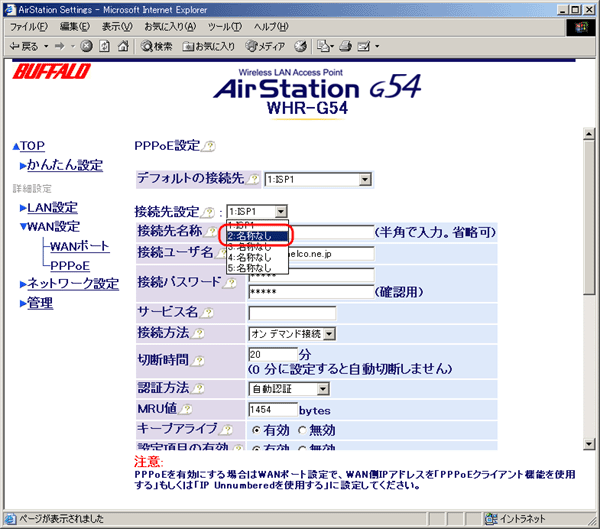Image resolution: width=600 pixels, height=529 pixels.
Task: Open the ツール(T) menu
Action: tap(225, 27)
